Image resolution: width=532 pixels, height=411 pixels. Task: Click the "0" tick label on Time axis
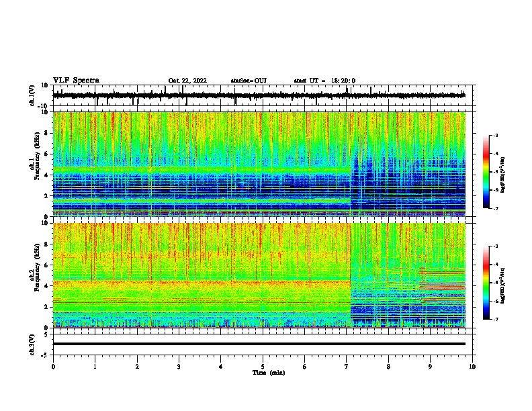(x=53, y=367)
